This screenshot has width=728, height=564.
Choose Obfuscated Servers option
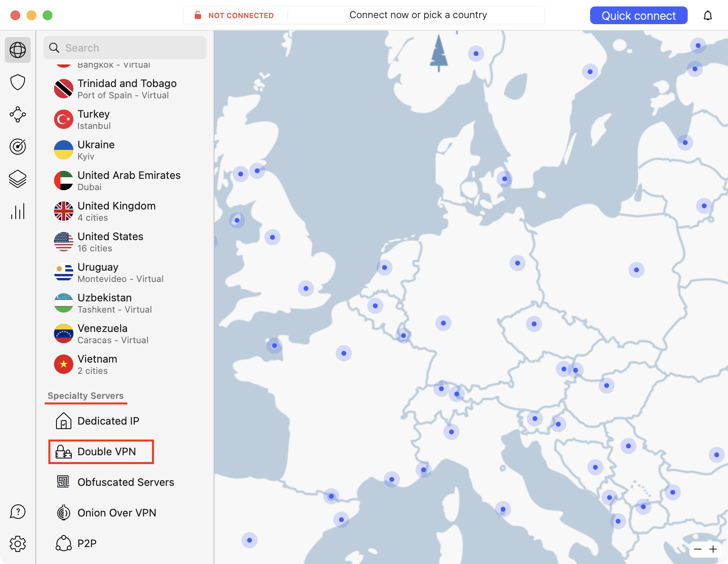pos(125,482)
